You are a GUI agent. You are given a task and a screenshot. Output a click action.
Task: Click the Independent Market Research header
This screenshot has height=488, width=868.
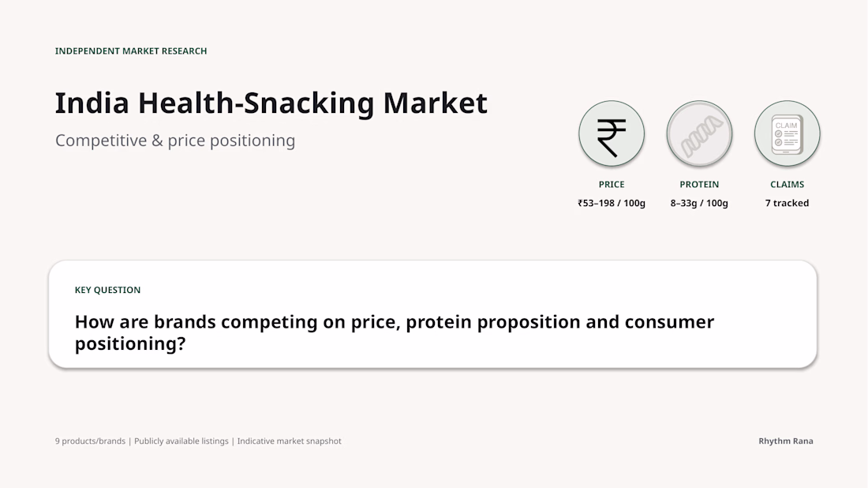pyautogui.click(x=131, y=51)
